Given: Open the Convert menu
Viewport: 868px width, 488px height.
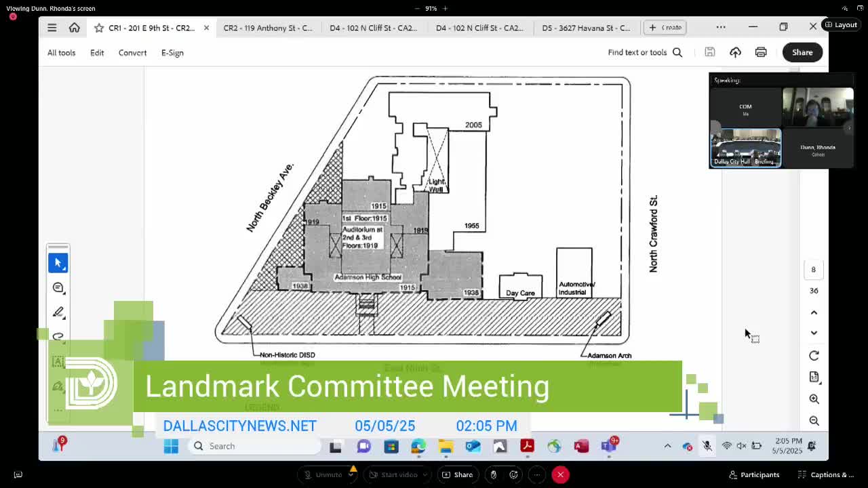Looking at the screenshot, I should point(132,52).
